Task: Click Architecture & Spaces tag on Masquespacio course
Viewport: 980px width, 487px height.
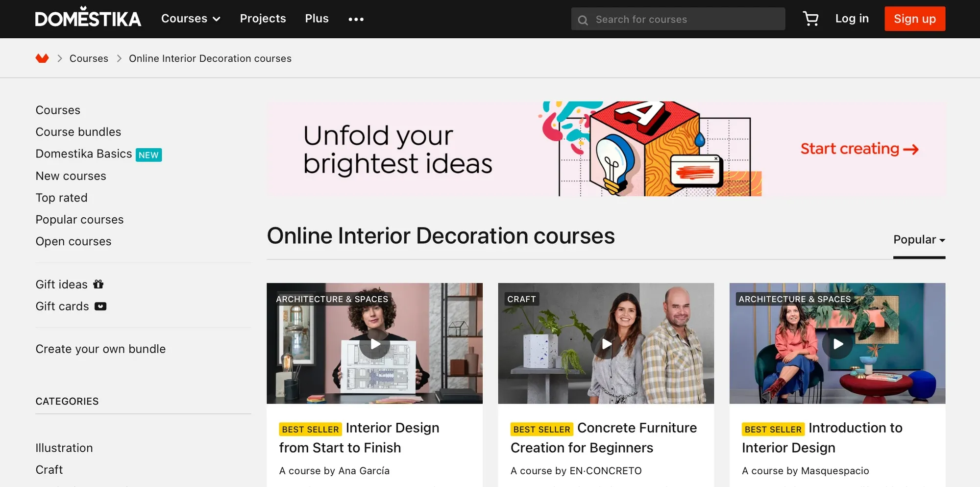Action: 794,299
